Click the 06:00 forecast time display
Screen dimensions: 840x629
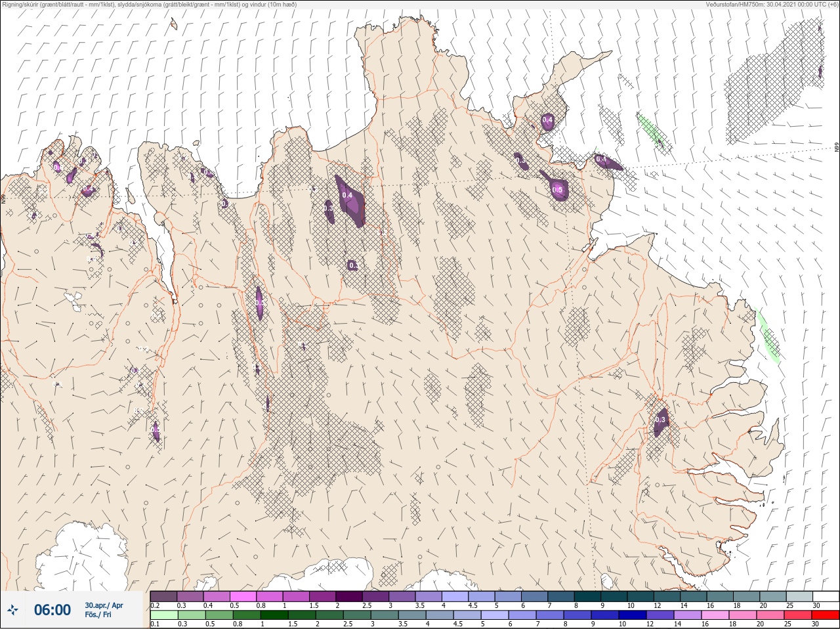pos(52,610)
